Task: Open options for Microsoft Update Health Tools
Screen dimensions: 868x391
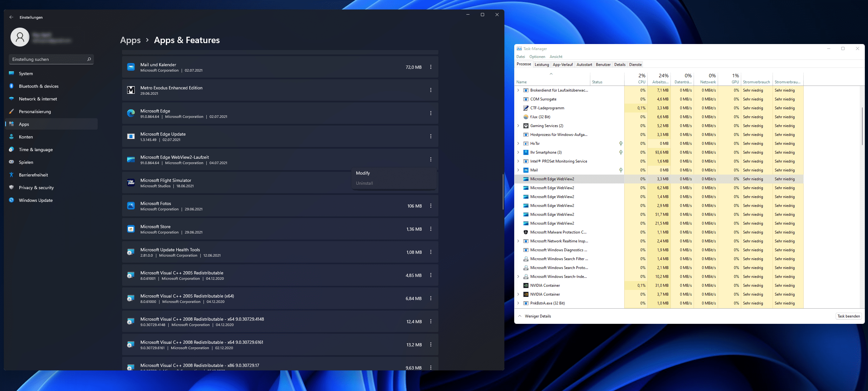Action: [x=431, y=252]
